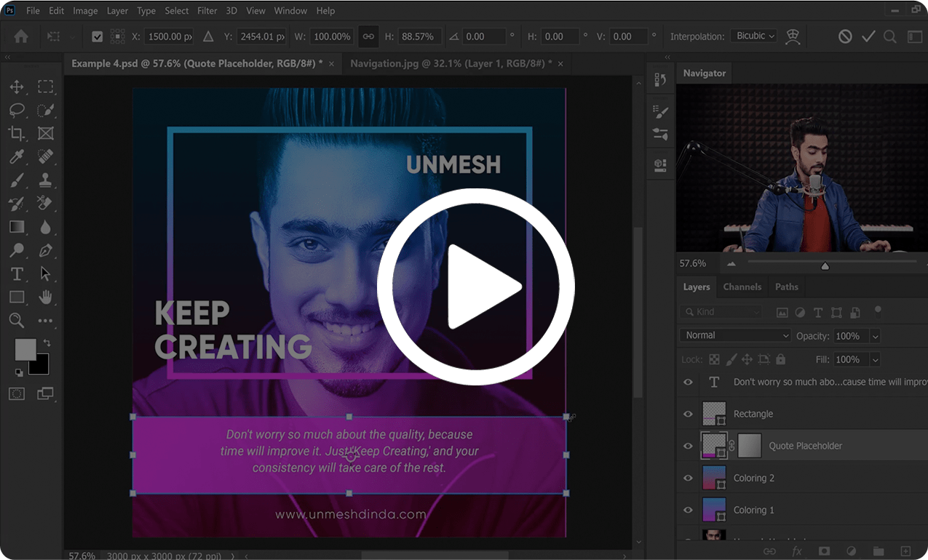Open the blend mode dropdown showing Normal
Viewport: 928px width, 560px height.
tap(734, 335)
